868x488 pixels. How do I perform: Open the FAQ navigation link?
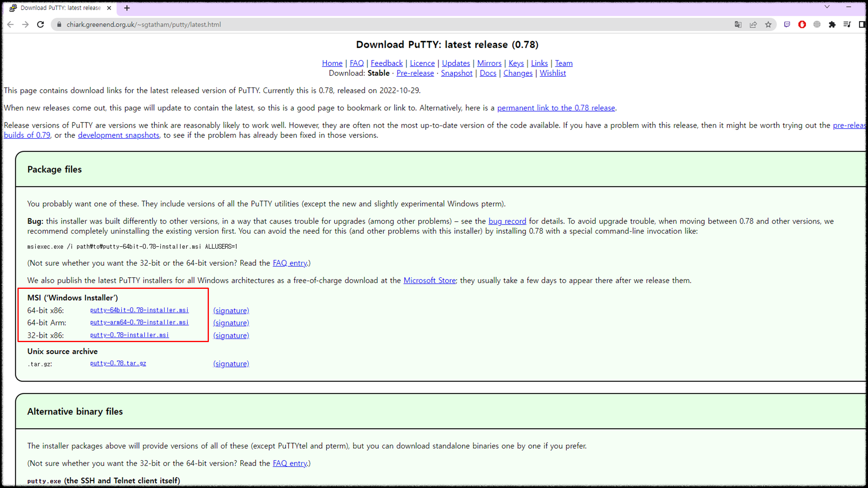[356, 63]
